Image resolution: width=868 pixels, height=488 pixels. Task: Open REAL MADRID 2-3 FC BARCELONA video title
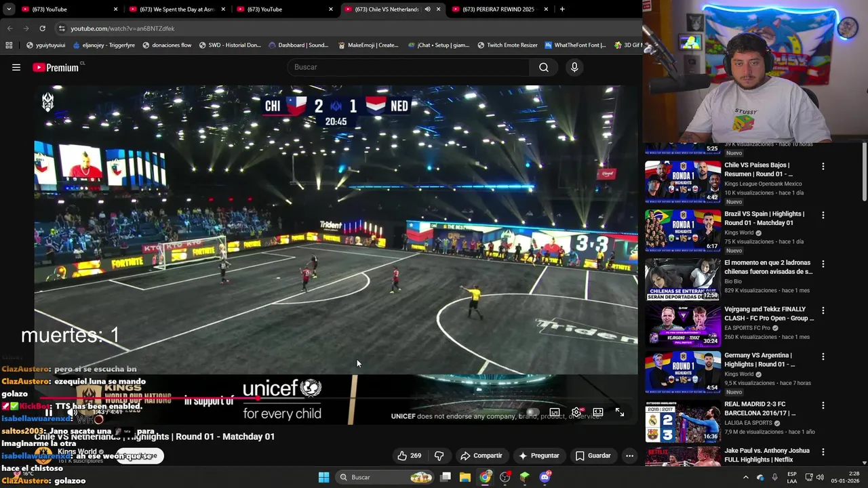[759, 409]
